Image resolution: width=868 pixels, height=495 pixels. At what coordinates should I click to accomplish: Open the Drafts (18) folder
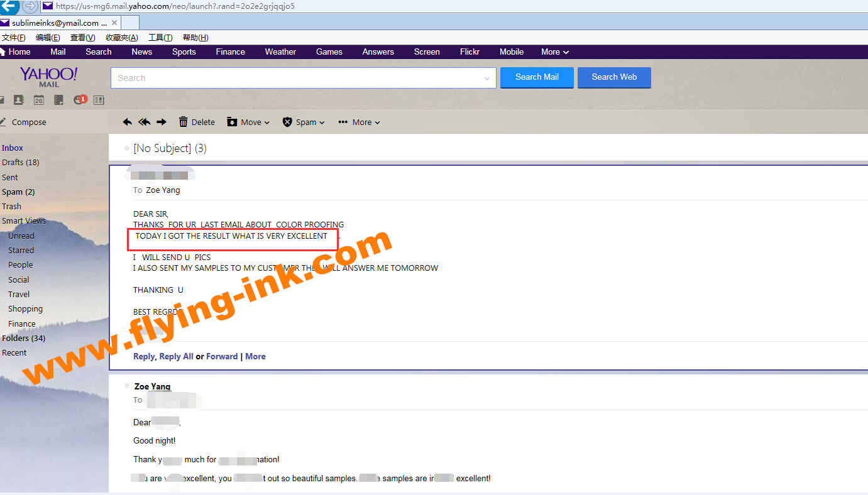tap(21, 162)
